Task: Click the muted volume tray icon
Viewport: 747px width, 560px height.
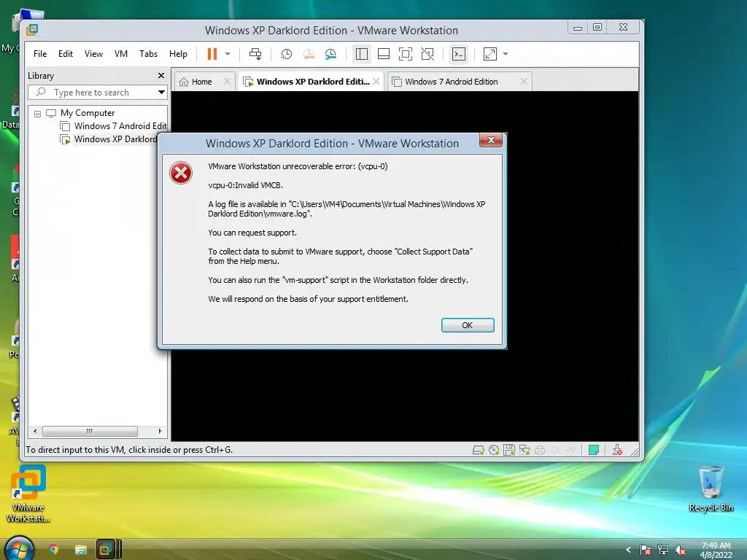Action: (681, 550)
